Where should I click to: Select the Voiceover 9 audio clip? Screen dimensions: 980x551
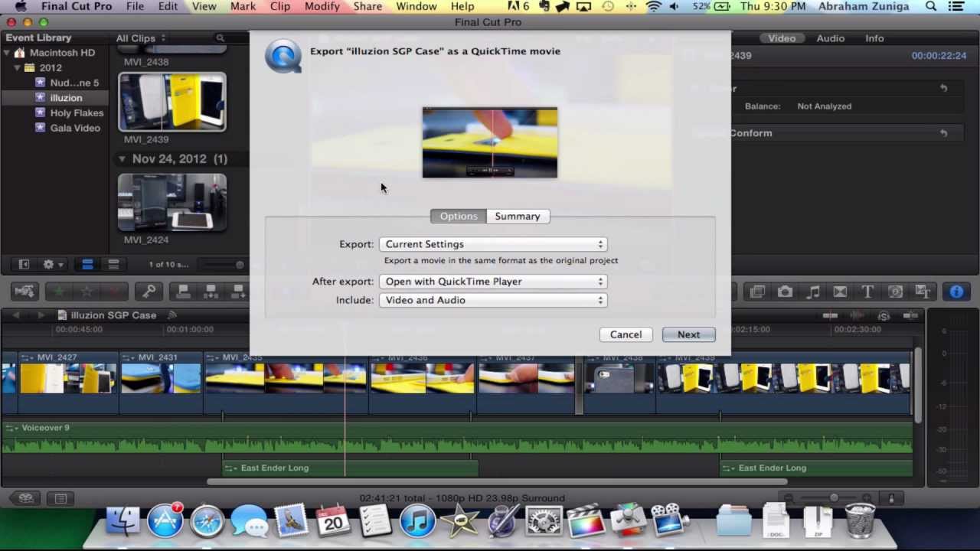[x=458, y=438]
